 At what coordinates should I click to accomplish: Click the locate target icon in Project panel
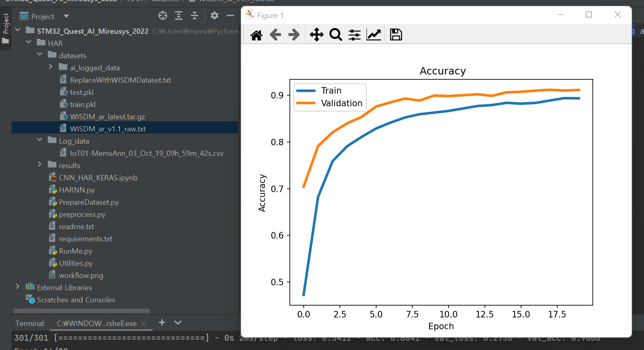point(163,16)
